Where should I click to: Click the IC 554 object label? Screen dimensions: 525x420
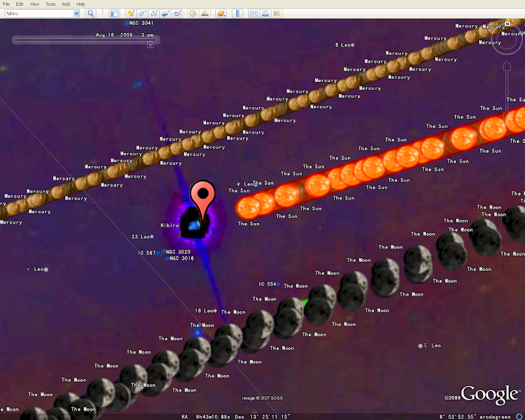pyautogui.click(x=267, y=284)
